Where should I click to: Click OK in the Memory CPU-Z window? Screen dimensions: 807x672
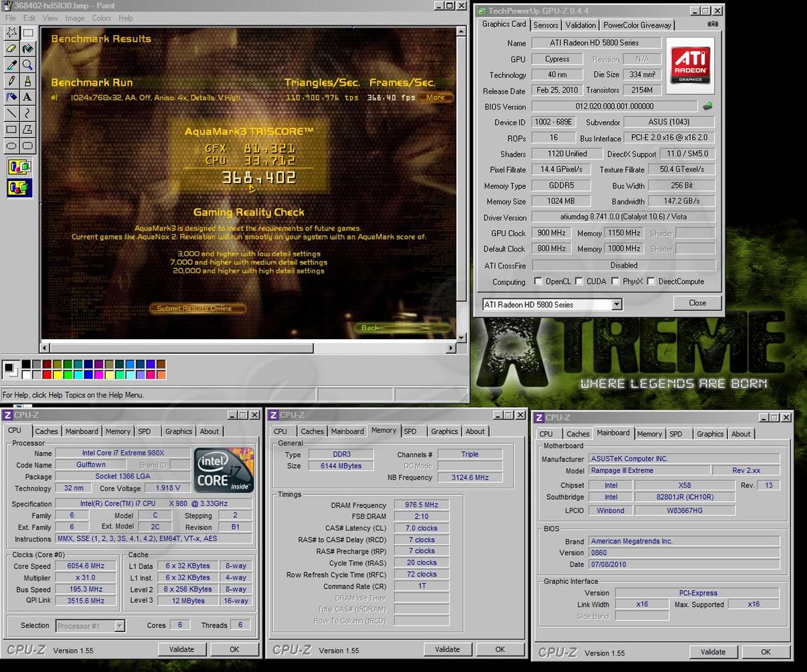point(500,649)
